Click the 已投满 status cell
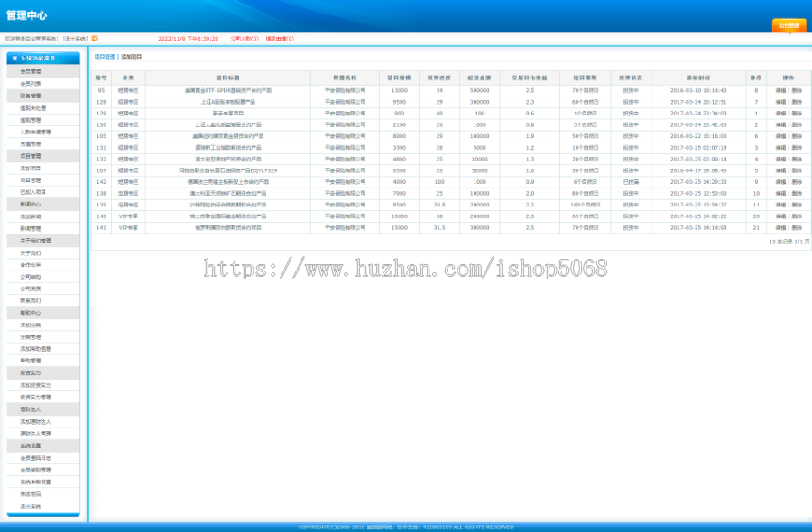812x532 pixels. (631, 182)
